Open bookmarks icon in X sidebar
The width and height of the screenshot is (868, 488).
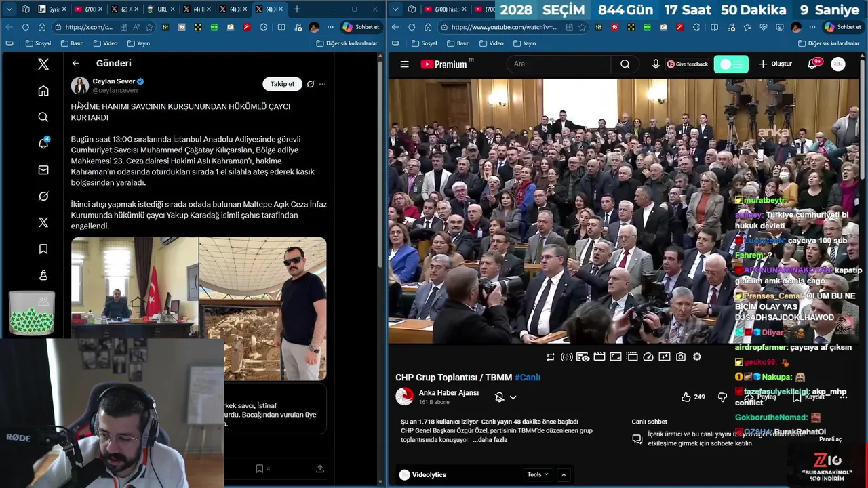pos(43,249)
